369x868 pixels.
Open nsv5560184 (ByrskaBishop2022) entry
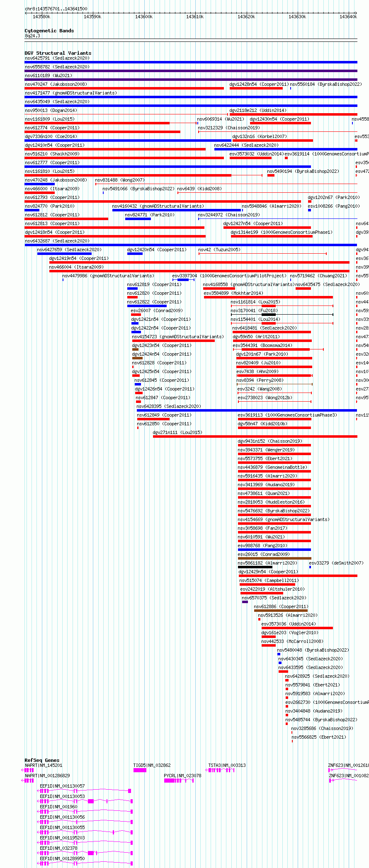325,84
